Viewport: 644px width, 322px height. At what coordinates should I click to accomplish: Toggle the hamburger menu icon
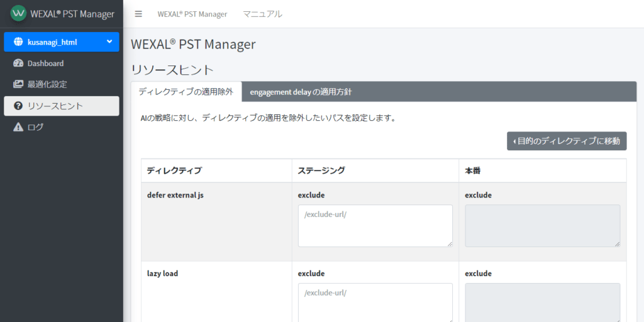coord(138,14)
